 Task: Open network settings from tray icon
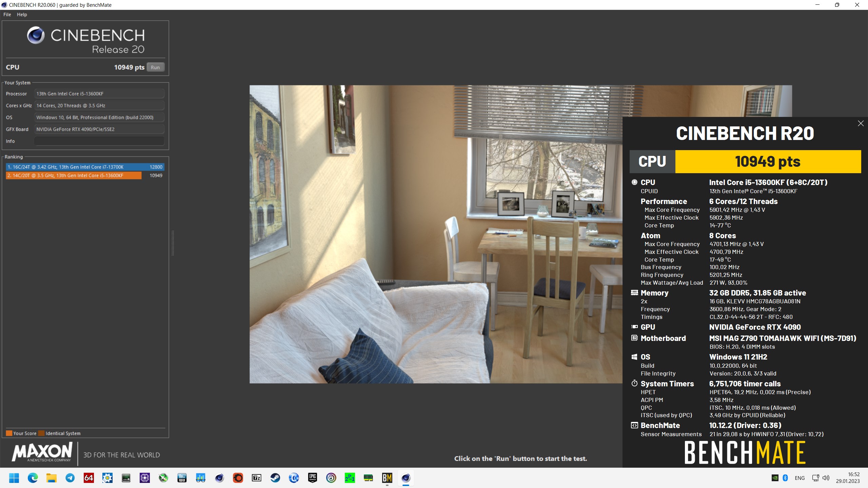click(x=815, y=478)
